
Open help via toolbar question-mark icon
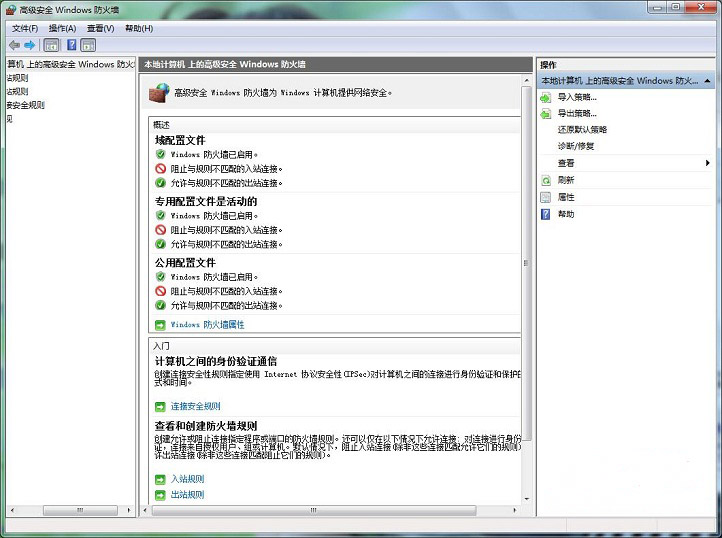click(x=71, y=45)
